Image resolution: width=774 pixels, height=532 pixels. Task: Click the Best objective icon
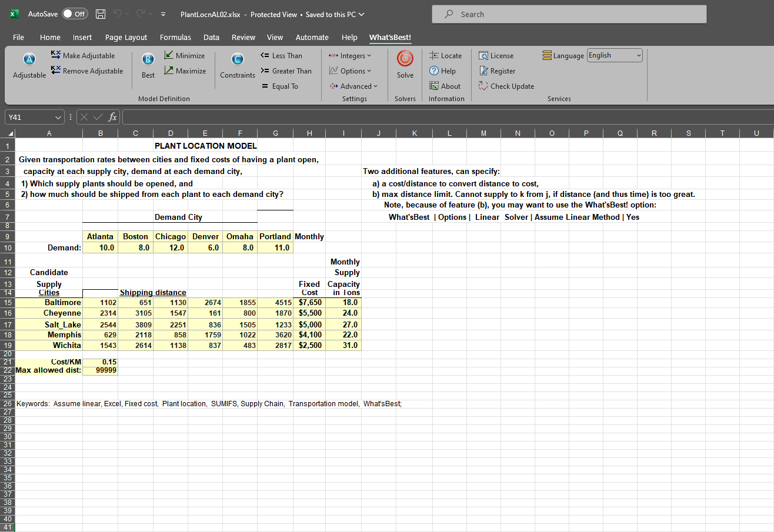click(148, 66)
